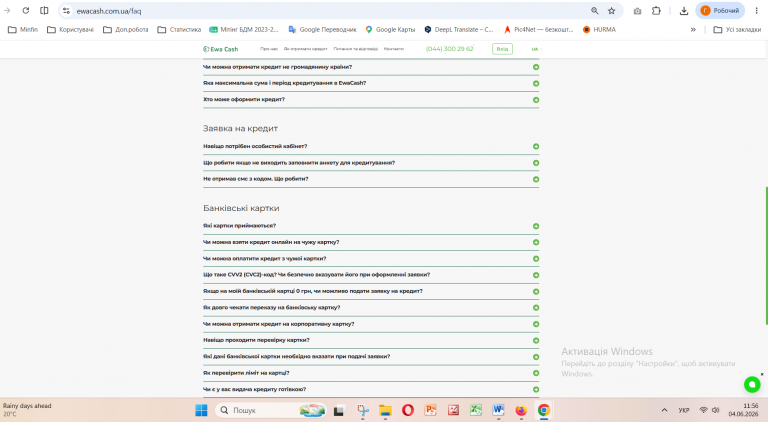Open the side panel icon beside reload

[x=44, y=11]
